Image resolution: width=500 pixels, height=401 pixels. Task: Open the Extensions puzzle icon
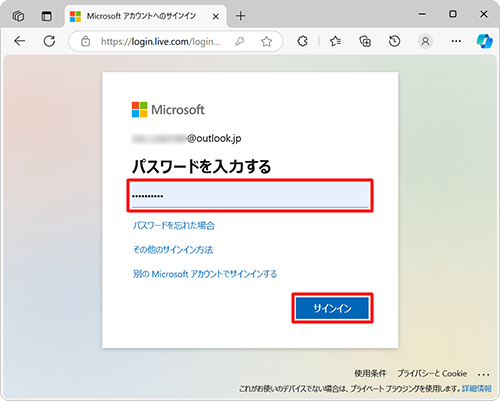tap(302, 41)
